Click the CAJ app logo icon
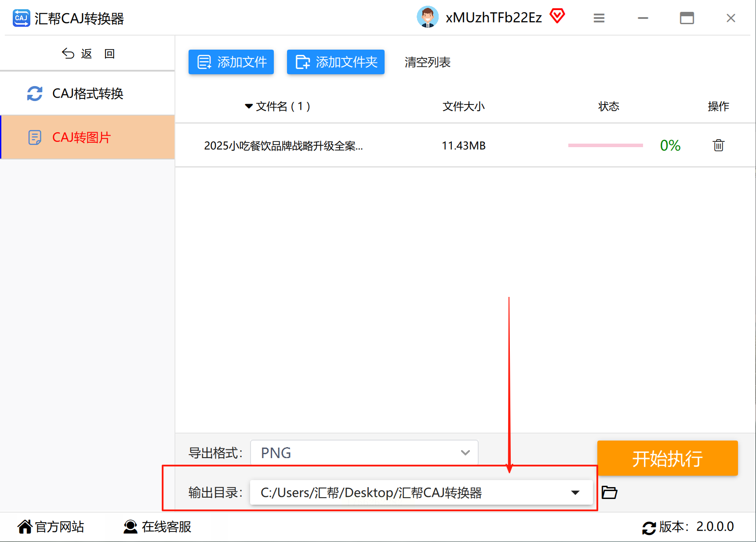756x542 pixels. [21, 18]
